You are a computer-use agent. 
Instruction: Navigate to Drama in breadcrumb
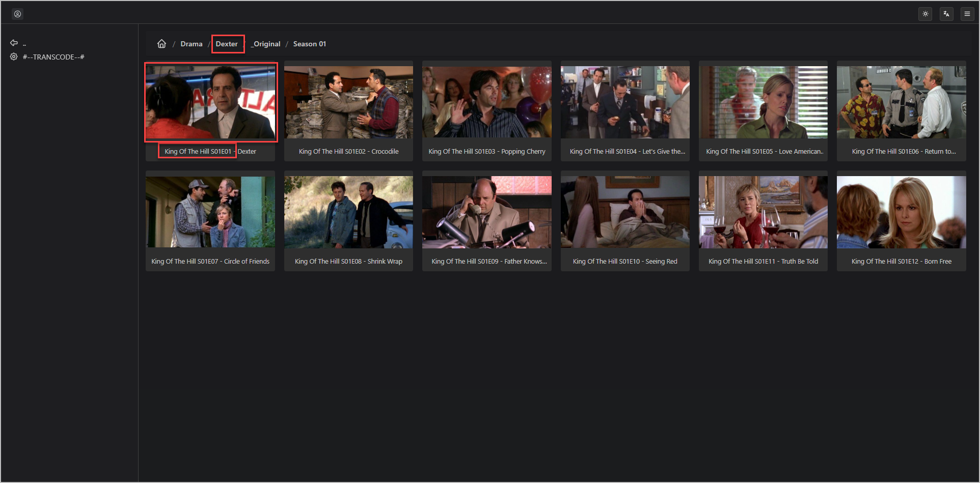coord(192,44)
